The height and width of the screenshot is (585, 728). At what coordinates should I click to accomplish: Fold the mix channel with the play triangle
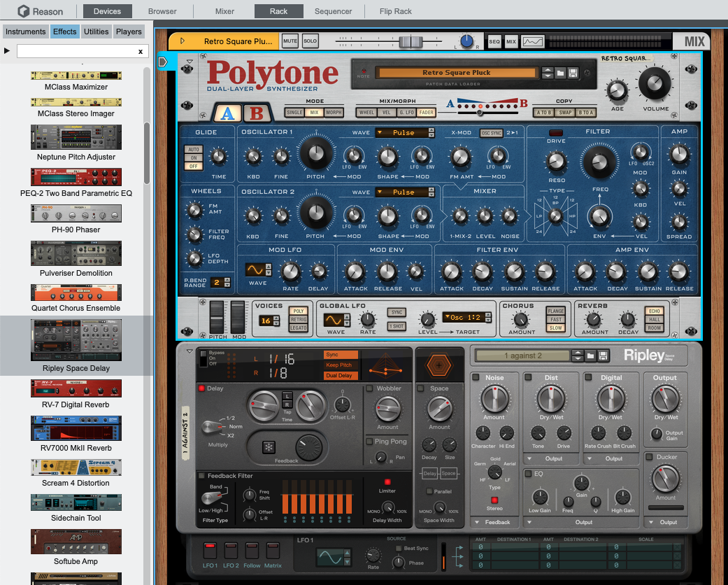click(x=182, y=41)
